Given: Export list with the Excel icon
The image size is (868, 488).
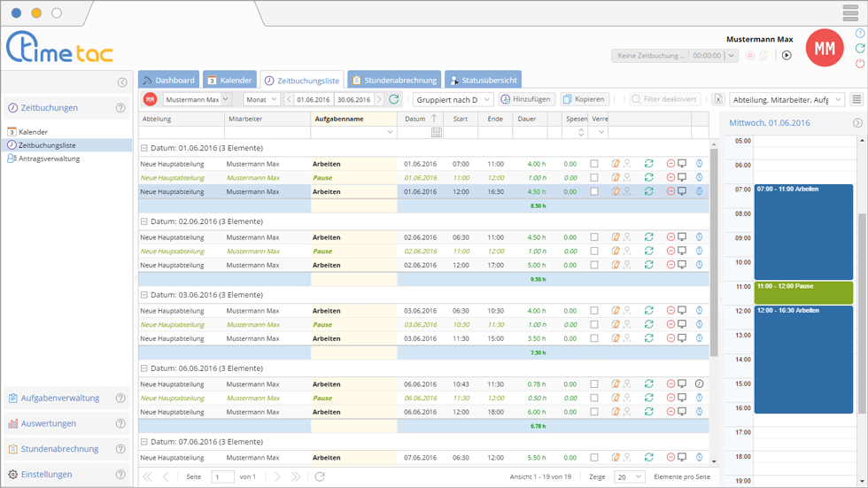Looking at the screenshot, I should click(x=718, y=100).
